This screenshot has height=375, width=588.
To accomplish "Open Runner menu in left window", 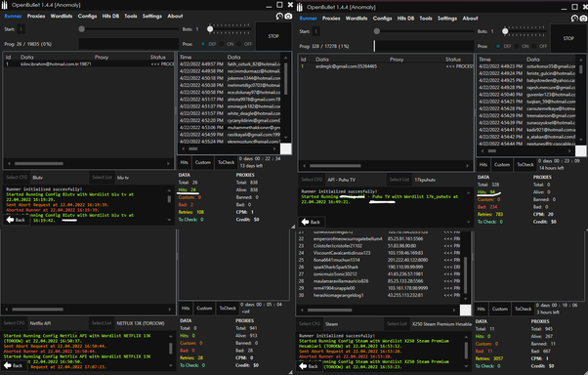I will (13, 17).
